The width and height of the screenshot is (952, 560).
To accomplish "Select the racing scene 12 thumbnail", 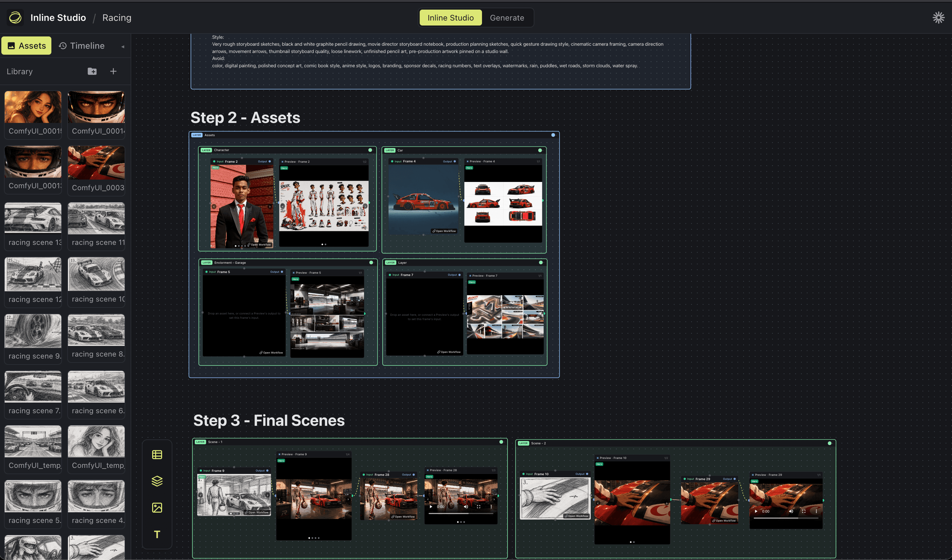I will point(33,274).
